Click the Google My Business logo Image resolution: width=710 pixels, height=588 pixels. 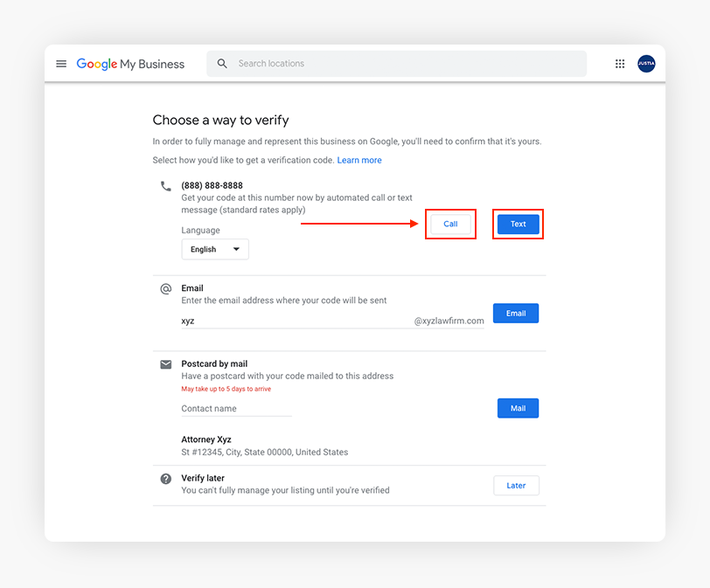point(130,64)
